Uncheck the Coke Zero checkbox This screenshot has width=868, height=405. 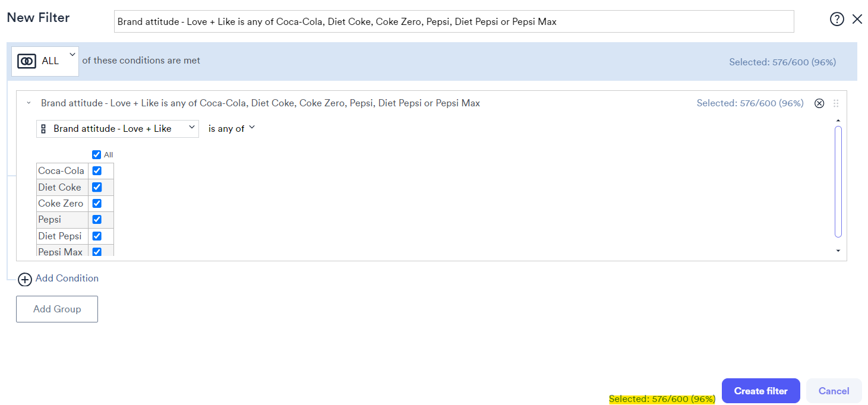[97, 203]
